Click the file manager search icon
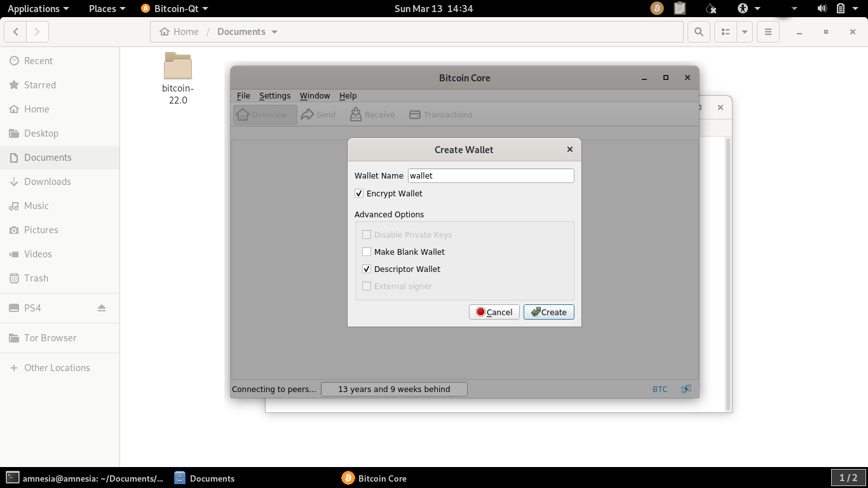This screenshot has width=868, height=488. [x=699, y=31]
